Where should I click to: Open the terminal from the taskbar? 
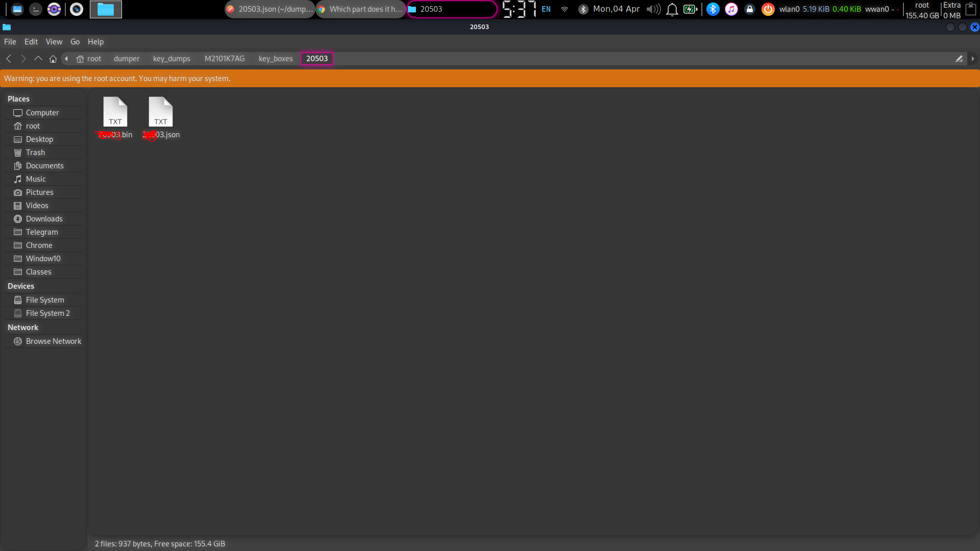35,9
